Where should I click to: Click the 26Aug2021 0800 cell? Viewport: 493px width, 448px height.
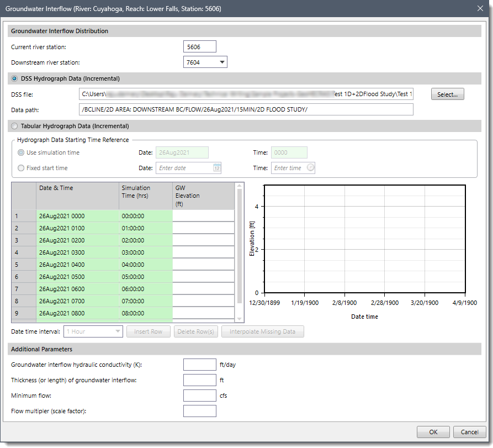tap(77, 313)
